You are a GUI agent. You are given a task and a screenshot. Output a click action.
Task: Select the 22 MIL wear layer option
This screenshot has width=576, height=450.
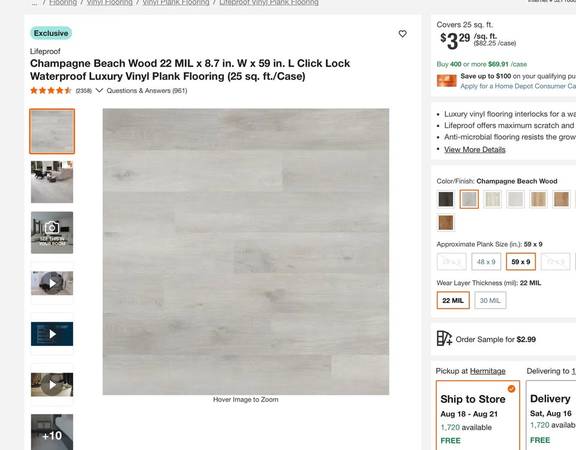[453, 300]
